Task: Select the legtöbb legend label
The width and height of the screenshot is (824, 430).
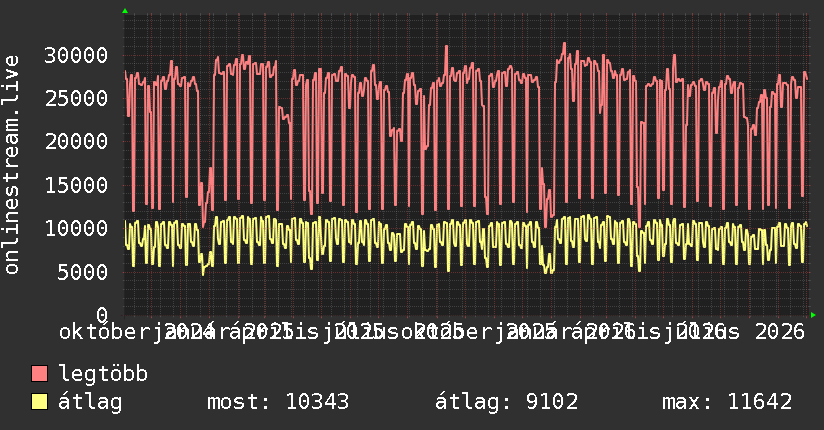Action: (103, 374)
